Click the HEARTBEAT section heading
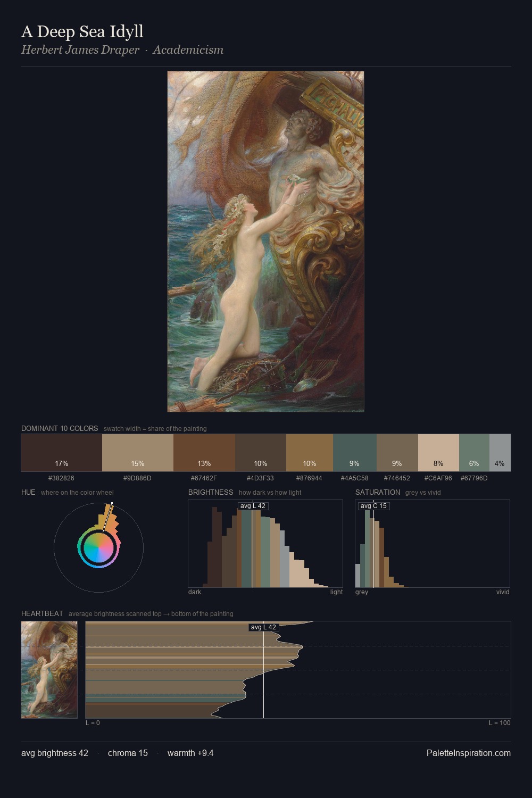 point(42,613)
